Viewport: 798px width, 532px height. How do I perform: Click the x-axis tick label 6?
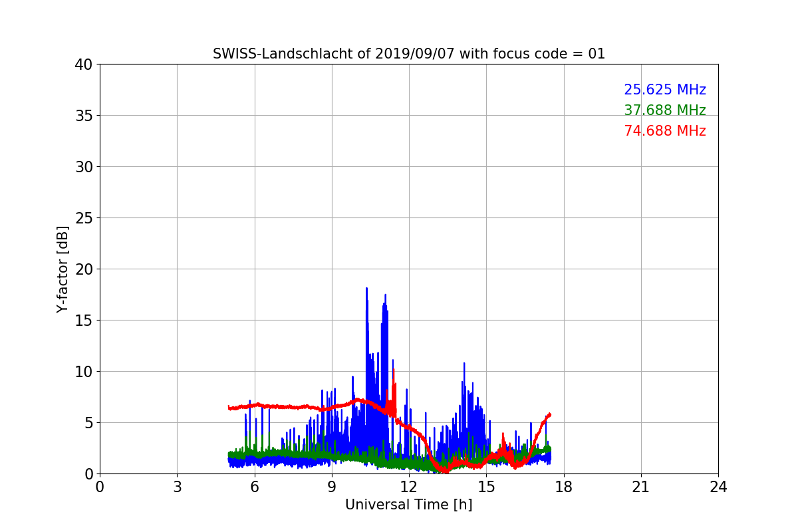tap(254, 487)
